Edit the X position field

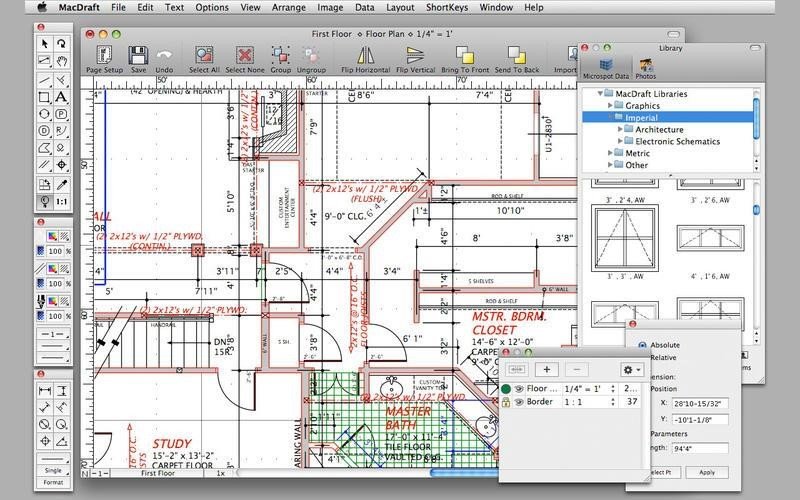coord(699,404)
